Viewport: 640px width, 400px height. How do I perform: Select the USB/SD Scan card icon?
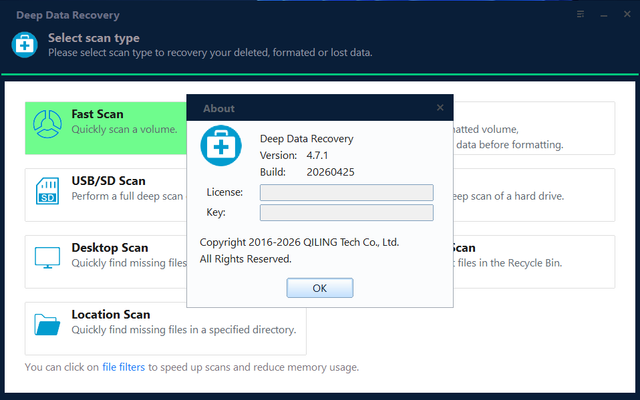[47, 191]
